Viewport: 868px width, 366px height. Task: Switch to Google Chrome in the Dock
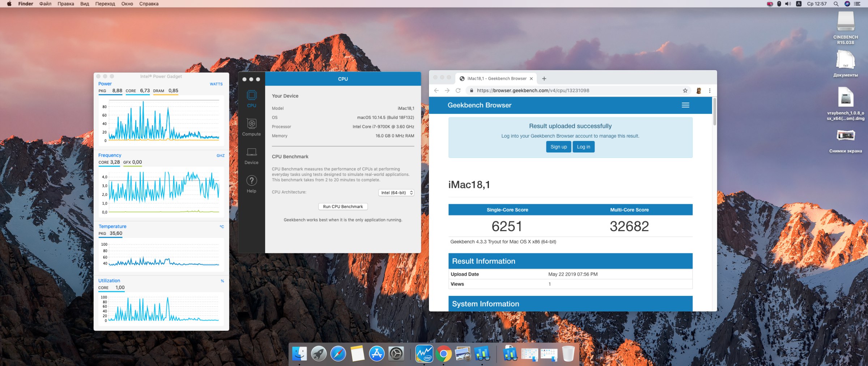click(x=443, y=354)
